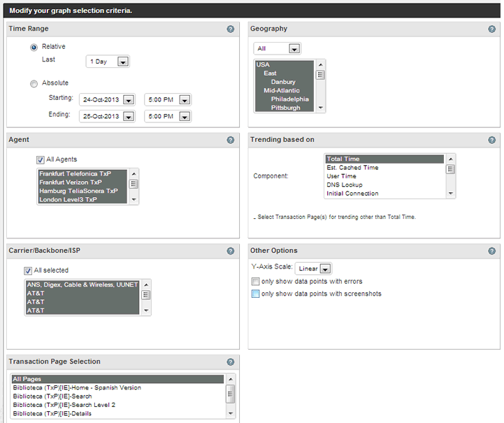Select Mid-Atlantic in geography list
504x423 pixels.
pyautogui.click(x=284, y=90)
